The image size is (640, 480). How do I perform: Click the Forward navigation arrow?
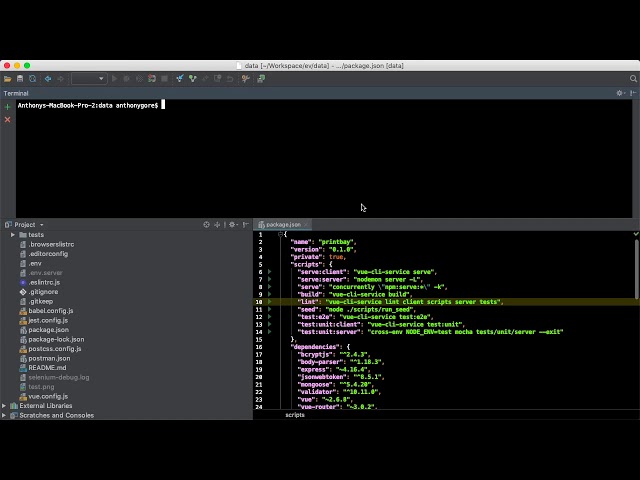[60, 79]
